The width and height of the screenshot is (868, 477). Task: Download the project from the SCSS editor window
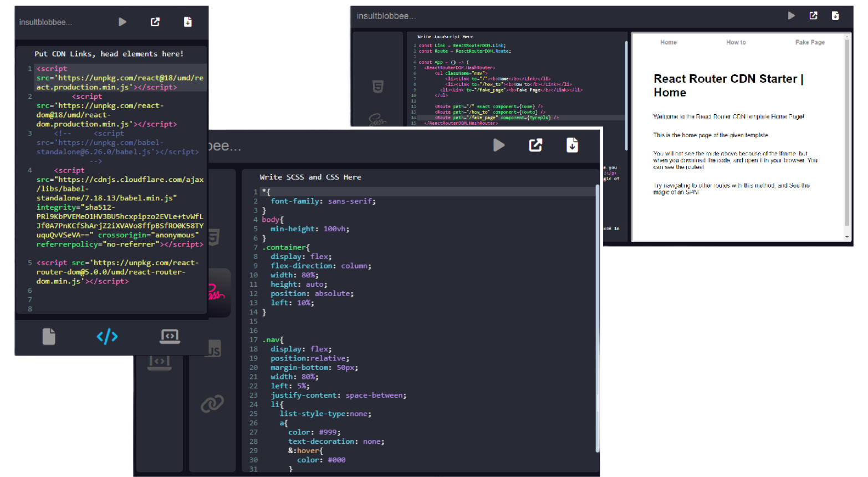click(572, 145)
